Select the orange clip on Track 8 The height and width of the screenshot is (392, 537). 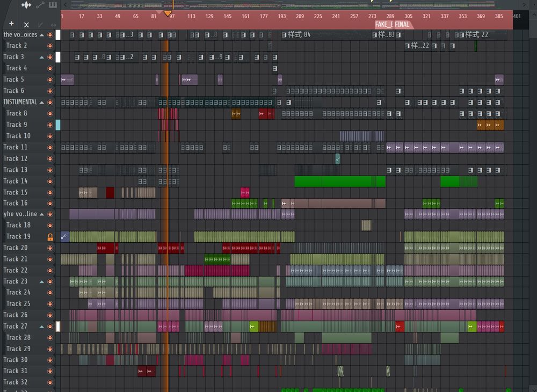[236, 114]
